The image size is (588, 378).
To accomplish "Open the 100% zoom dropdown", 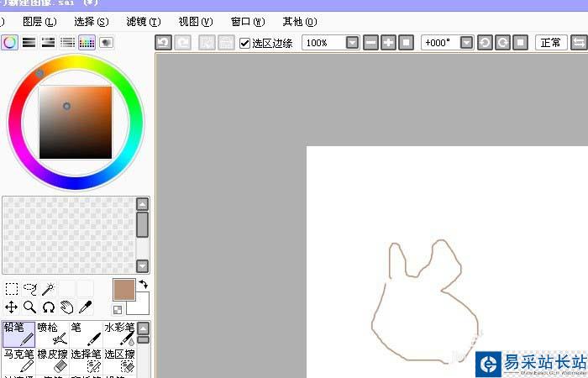I will 352,43.
